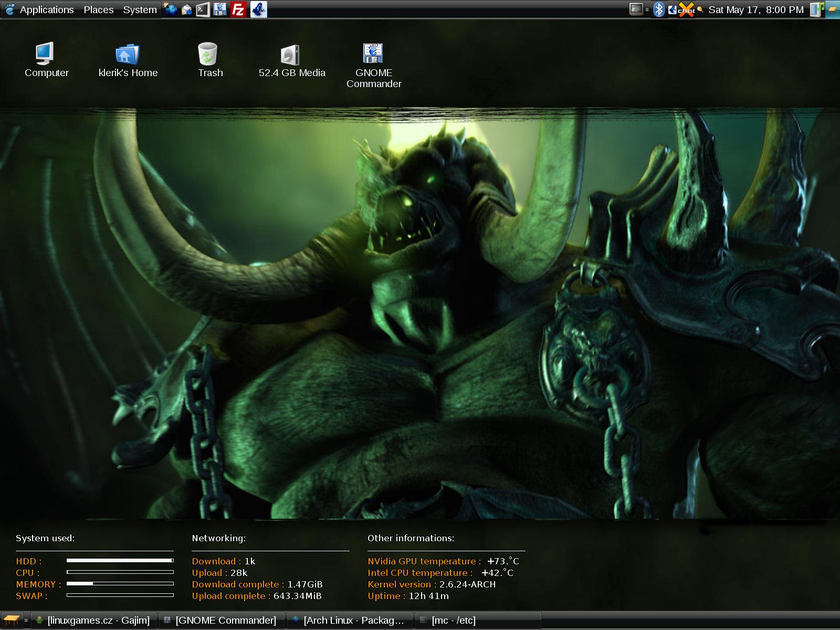Switch to mc - /etc terminal window
Image resolution: width=840 pixels, height=630 pixels.
coord(478,620)
